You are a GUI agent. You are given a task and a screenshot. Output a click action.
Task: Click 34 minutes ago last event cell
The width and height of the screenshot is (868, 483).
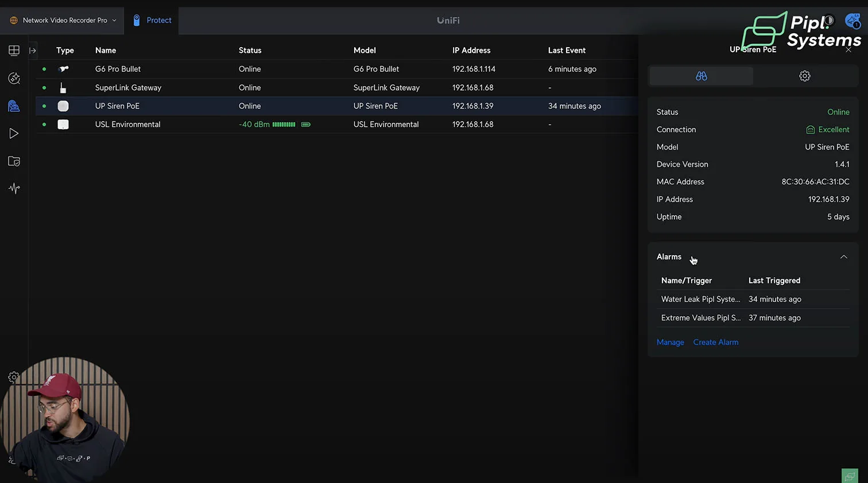574,106
